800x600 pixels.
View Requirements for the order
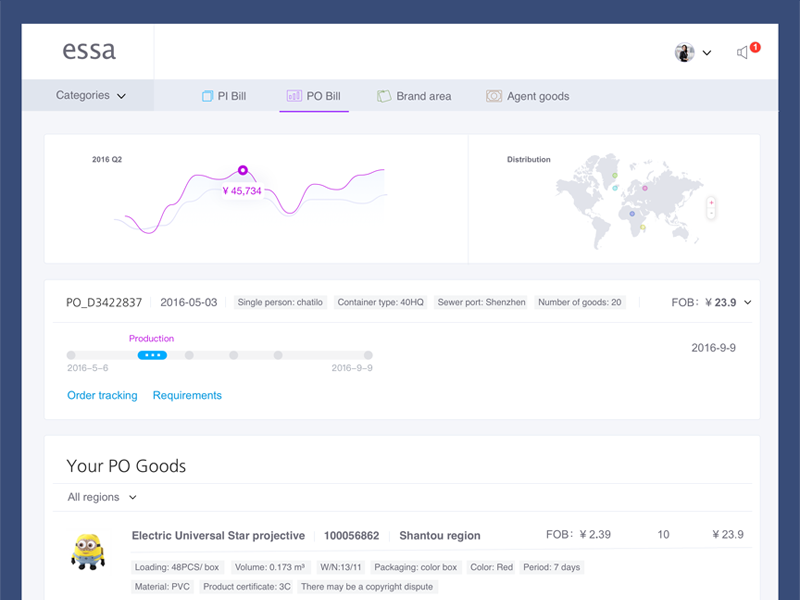[x=187, y=395]
